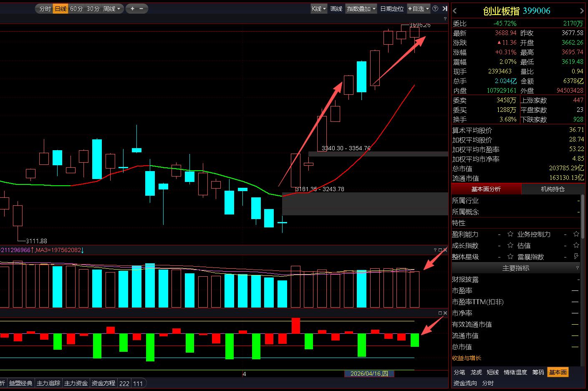Switch chart period to 30分
Screen dimensions: 588x391
click(93, 9)
